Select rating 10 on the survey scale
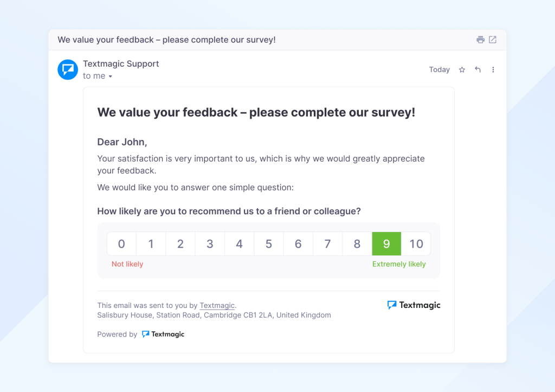 pyautogui.click(x=416, y=244)
